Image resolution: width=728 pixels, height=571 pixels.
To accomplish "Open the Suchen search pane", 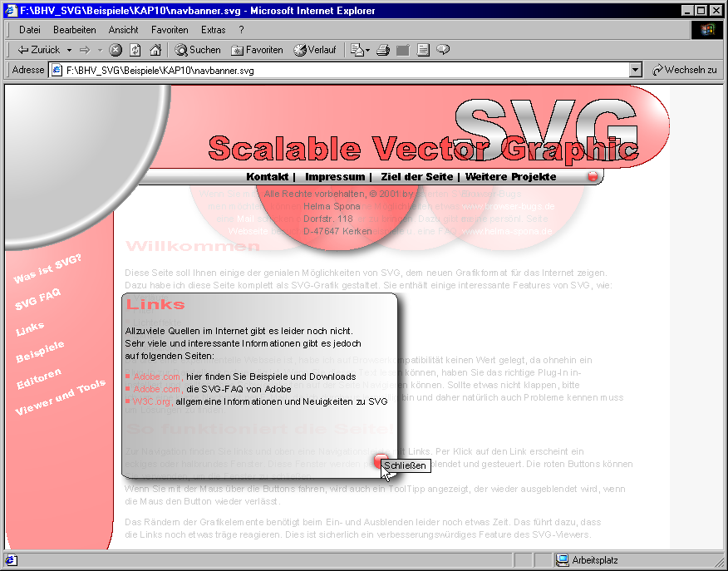I will click(x=198, y=50).
